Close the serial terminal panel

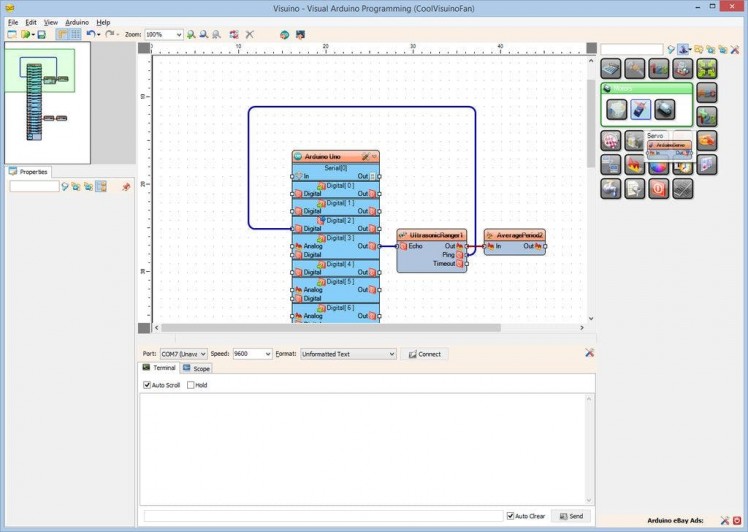coord(589,353)
